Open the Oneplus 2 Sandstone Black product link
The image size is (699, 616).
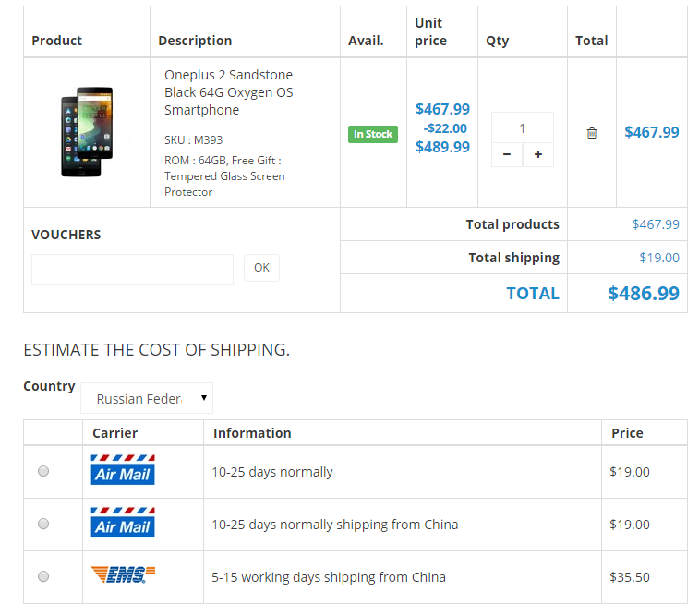pyautogui.click(x=228, y=92)
